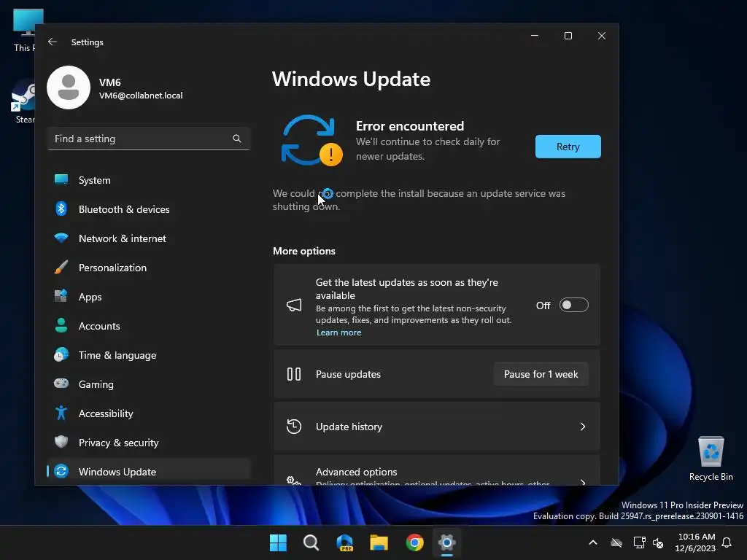Click the Bluetooth icon in sidebar
The height and width of the screenshot is (560, 747).
[61, 209]
